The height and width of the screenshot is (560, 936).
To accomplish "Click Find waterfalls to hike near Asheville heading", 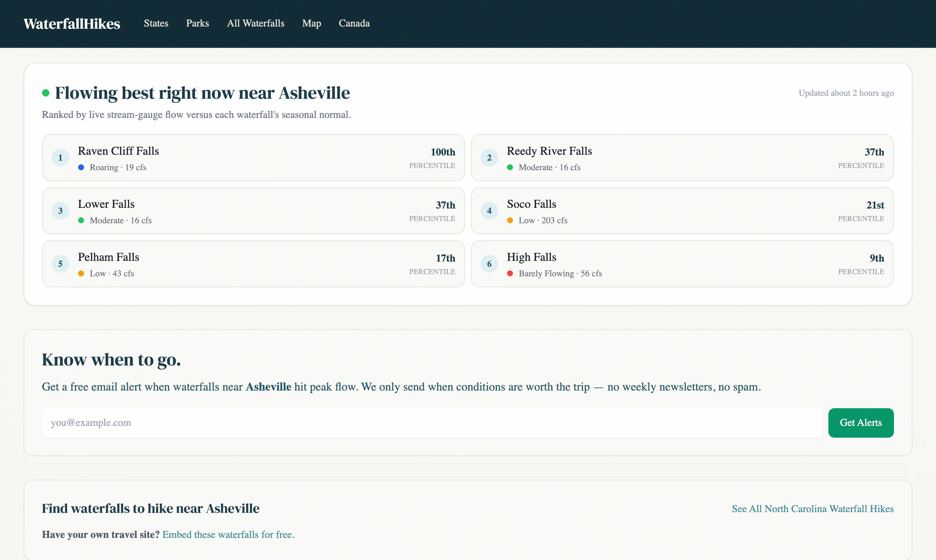I will click(x=151, y=509).
